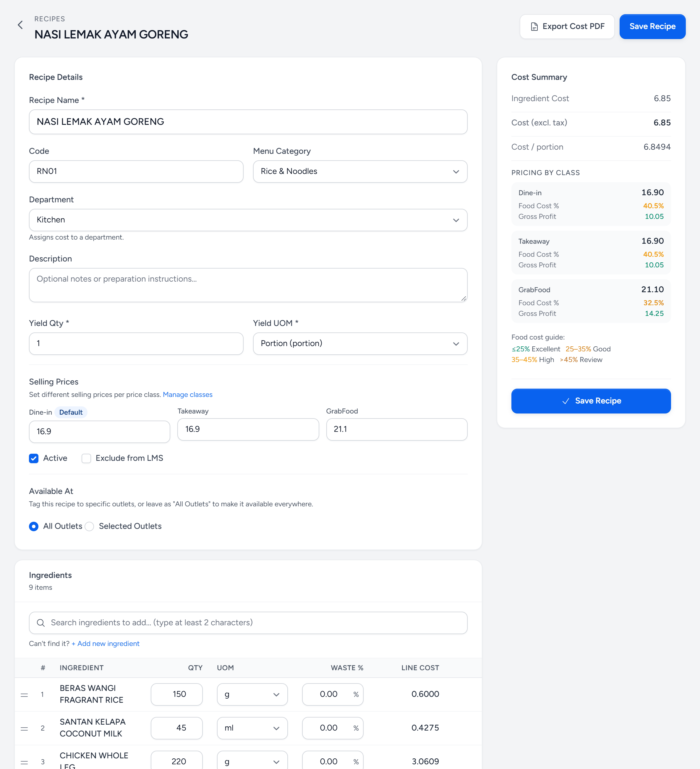Click the drag handle for Beras Wangi row

pos(24,695)
